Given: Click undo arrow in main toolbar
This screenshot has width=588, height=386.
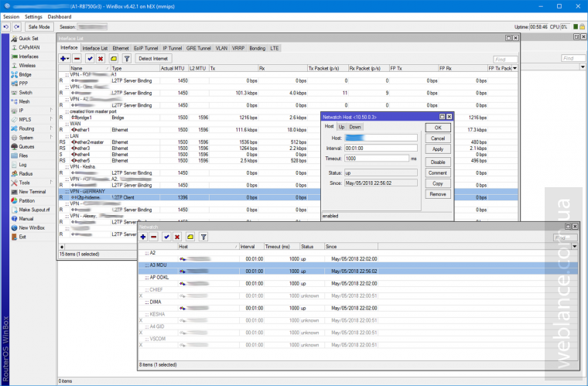Looking at the screenshot, I should 6,26.
